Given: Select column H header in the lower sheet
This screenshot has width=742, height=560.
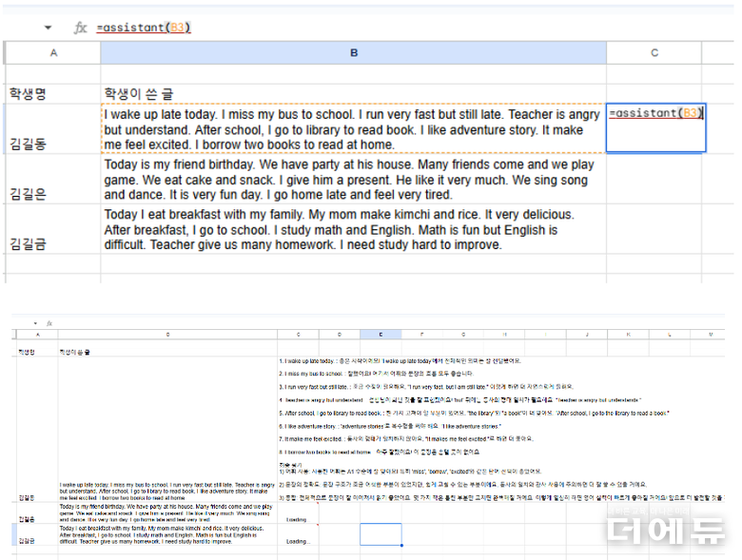Looking at the screenshot, I should pos(504,335).
